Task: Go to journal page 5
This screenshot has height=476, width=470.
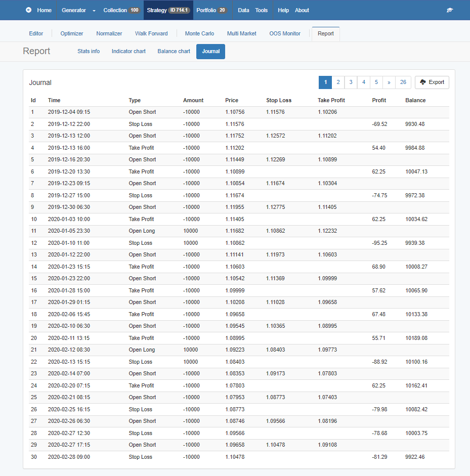Action: [376, 82]
